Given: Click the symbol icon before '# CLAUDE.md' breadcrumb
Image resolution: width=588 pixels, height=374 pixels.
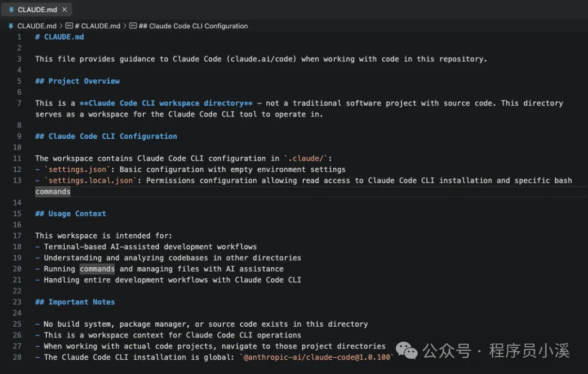Looking at the screenshot, I should coord(69,26).
